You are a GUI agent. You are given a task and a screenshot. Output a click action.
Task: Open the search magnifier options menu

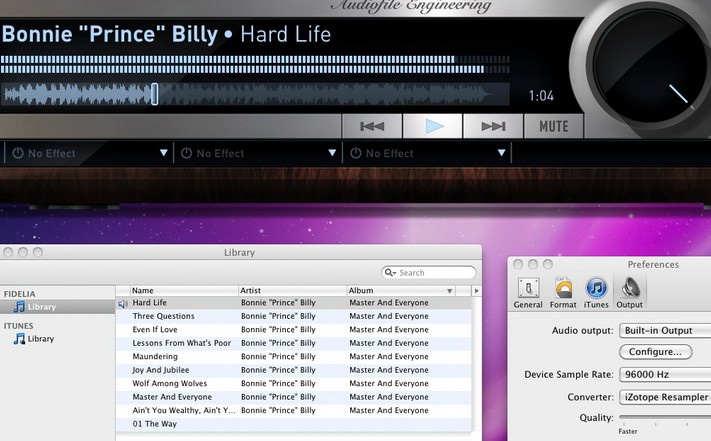[390, 272]
